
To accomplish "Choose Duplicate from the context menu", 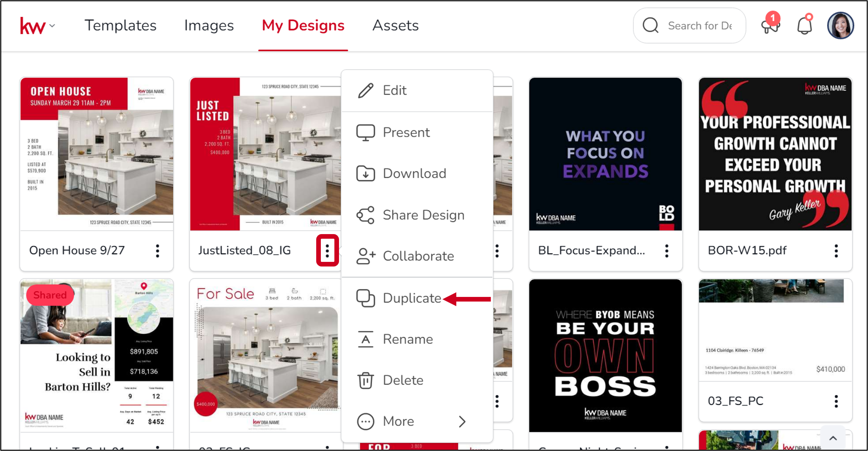I will [x=417, y=298].
